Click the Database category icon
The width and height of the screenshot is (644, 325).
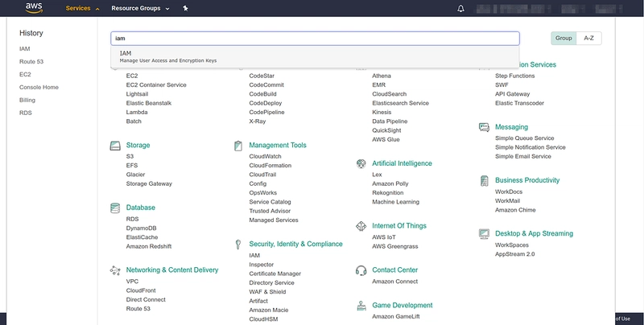pos(114,208)
